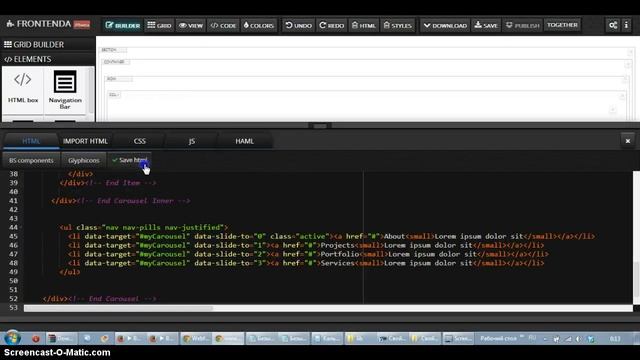This screenshot has width=640, height=360.
Task: Open the GRID toolbar option
Action: tap(159, 25)
